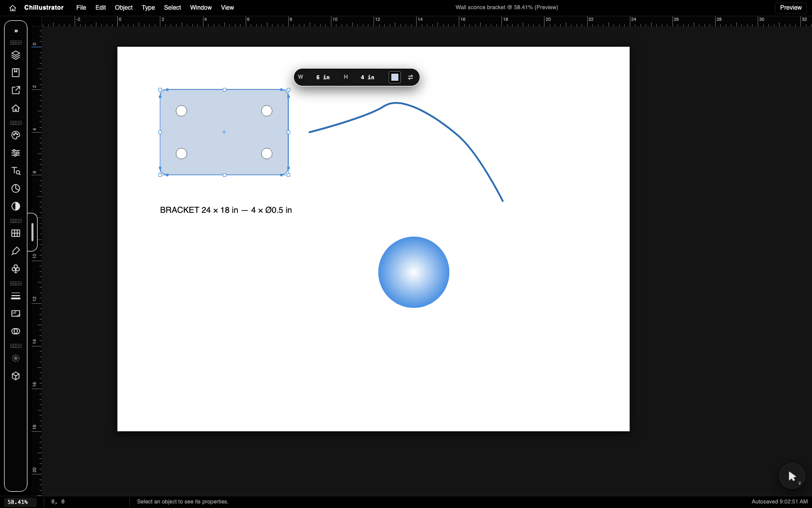The image size is (812, 508).
Task: Click the side panel collapse handle tab
Action: pyautogui.click(x=32, y=232)
